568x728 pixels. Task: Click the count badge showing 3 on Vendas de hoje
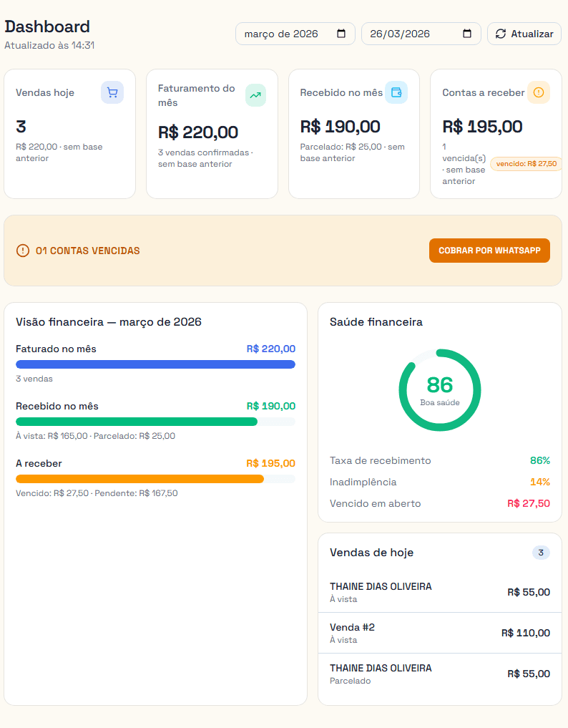[542, 552]
